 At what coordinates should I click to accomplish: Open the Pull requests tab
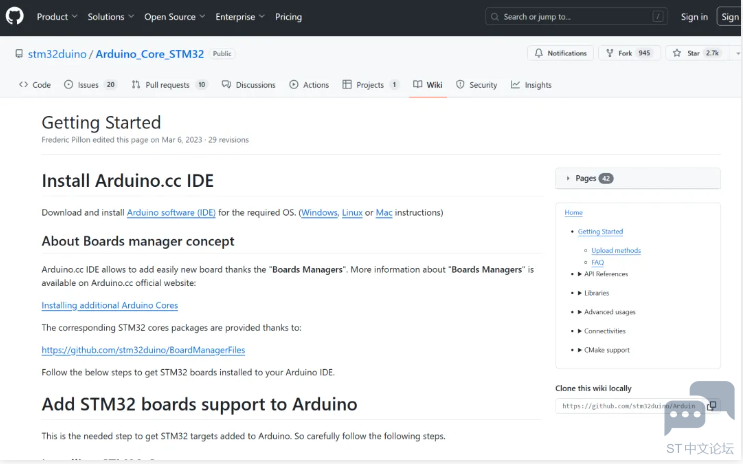170,85
